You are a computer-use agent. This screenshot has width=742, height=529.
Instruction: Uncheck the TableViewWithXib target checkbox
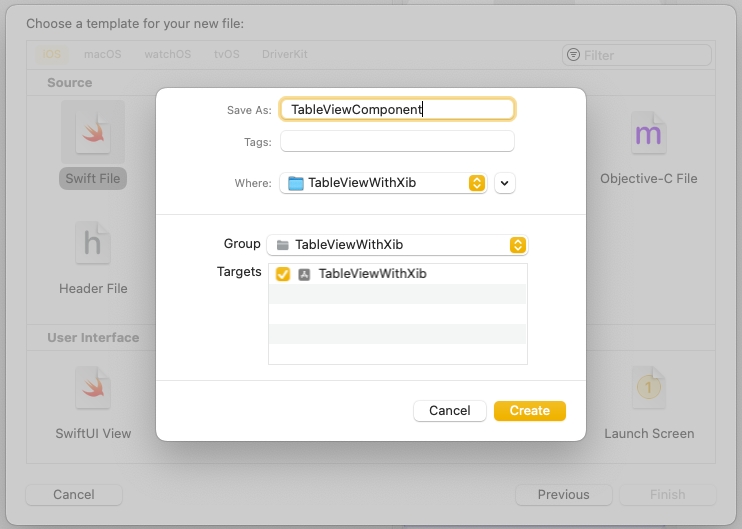pyautogui.click(x=282, y=274)
